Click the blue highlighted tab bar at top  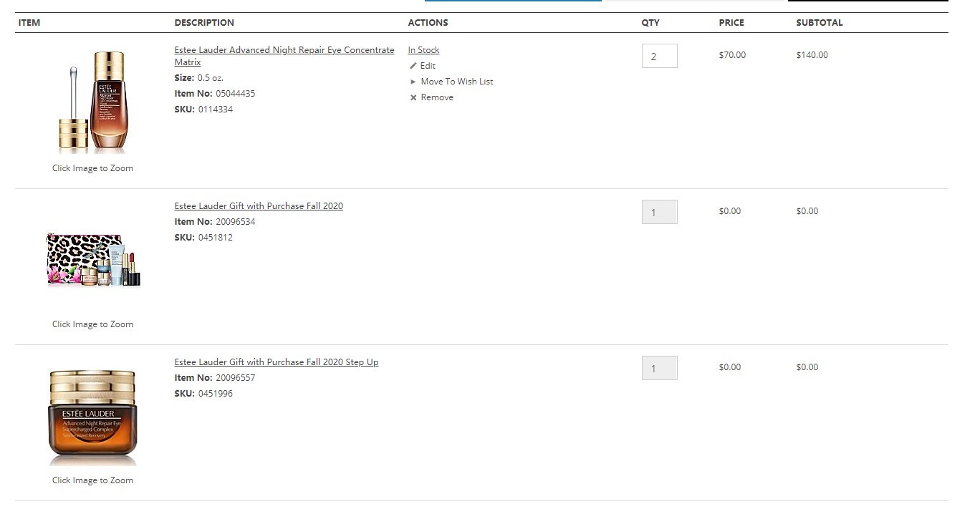click(x=513, y=1)
